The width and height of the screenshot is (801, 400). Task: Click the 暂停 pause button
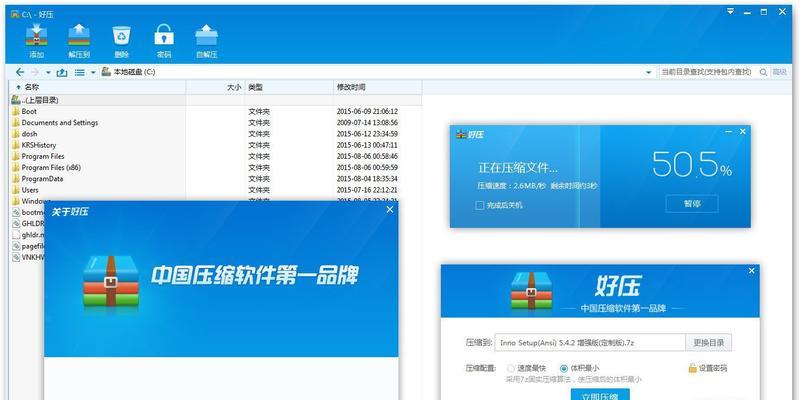pyautogui.click(x=692, y=204)
